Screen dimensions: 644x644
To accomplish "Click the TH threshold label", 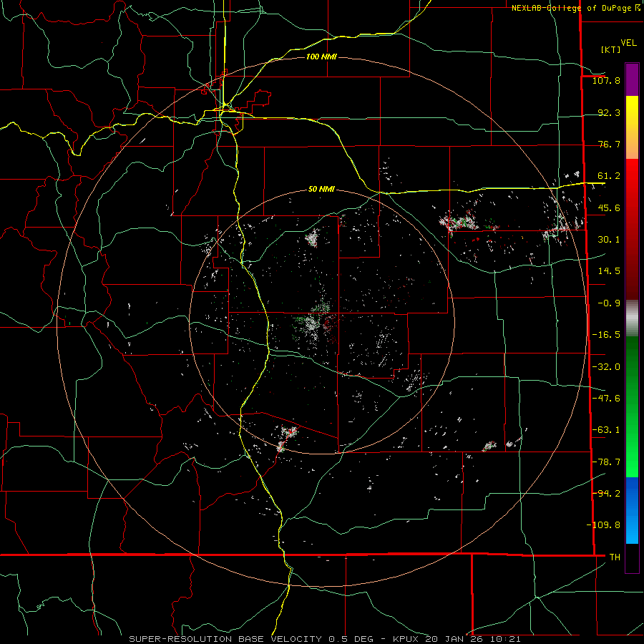I will pos(615,557).
